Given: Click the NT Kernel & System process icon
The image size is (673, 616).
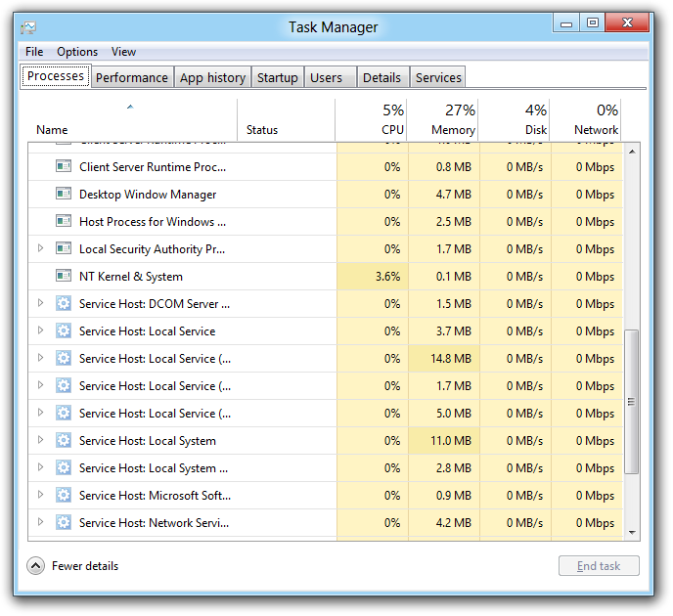Looking at the screenshot, I should (64, 277).
